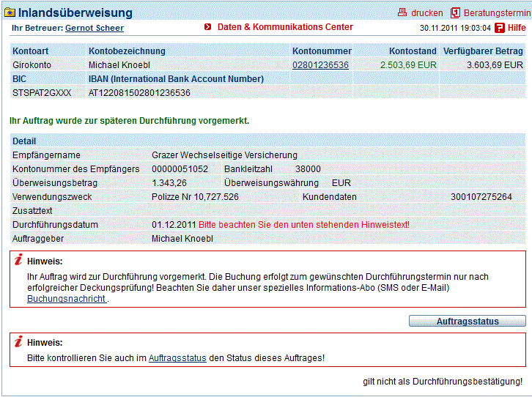The width and height of the screenshot is (532, 397).
Task: Click the Empfängername label
Action: pos(46,155)
